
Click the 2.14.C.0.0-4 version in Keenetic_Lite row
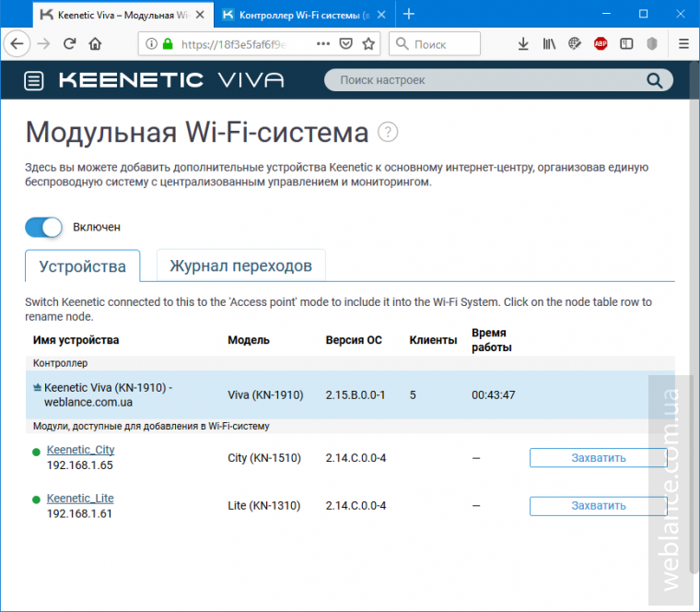[x=356, y=506]
